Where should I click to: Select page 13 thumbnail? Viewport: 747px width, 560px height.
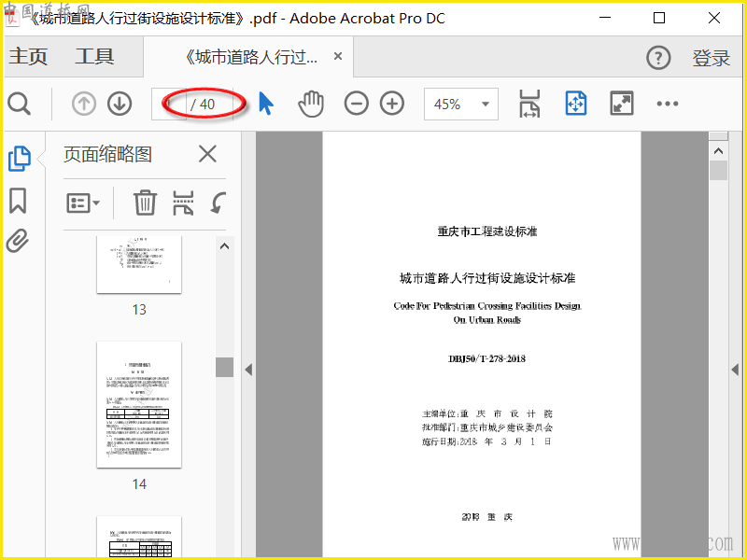(x=139, y=264)
